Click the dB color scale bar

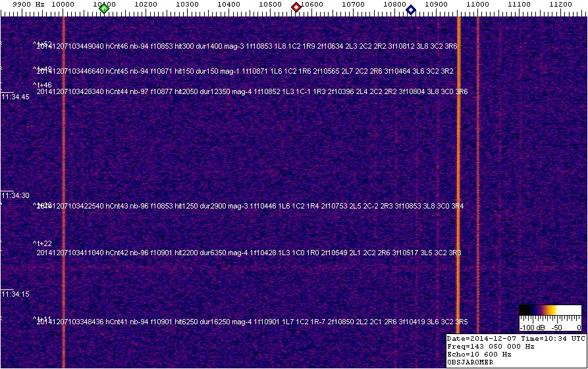click(x=550, y=310)
